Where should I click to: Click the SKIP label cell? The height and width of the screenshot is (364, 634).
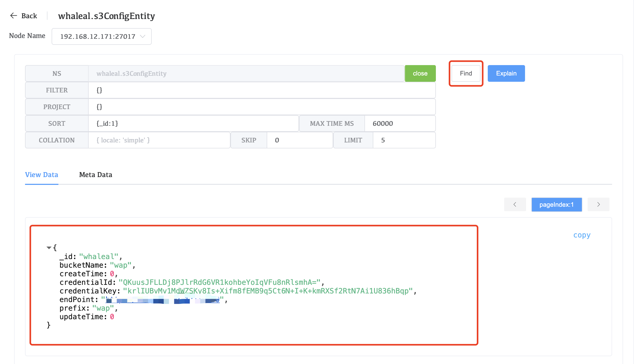pos(249,140)
